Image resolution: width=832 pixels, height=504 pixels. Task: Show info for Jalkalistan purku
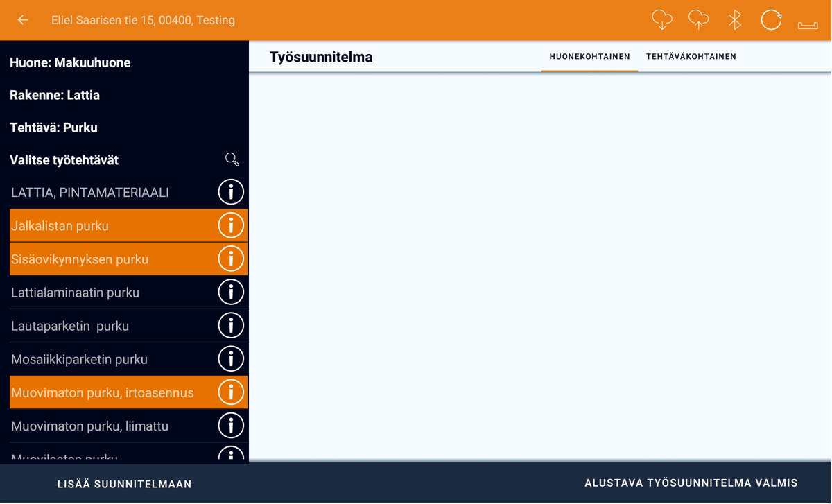[x=231, y=225]
